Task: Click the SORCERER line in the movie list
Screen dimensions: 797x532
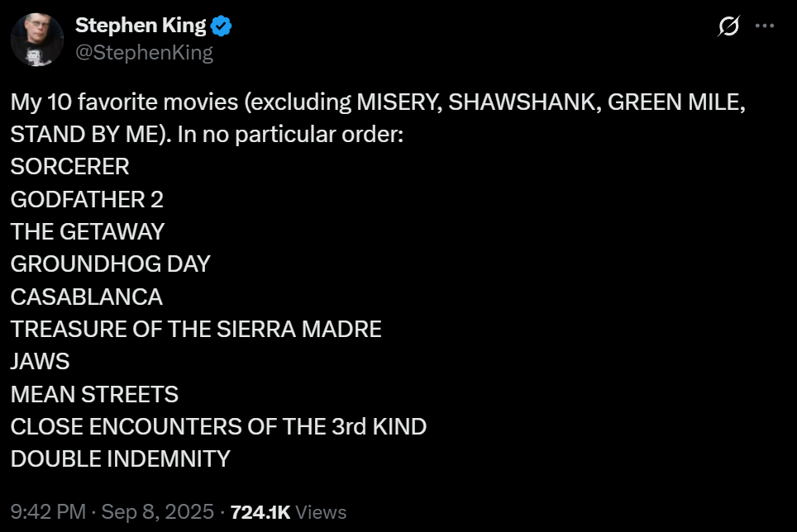Action: 69,167
